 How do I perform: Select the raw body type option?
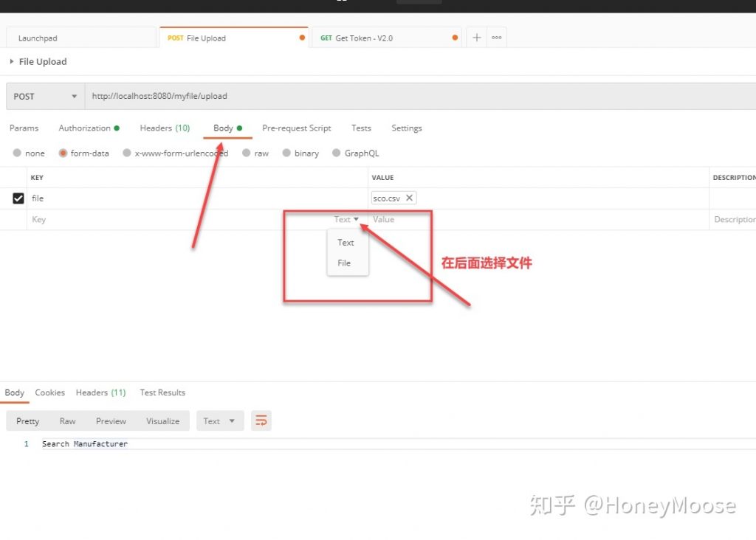tap(255, 153)
